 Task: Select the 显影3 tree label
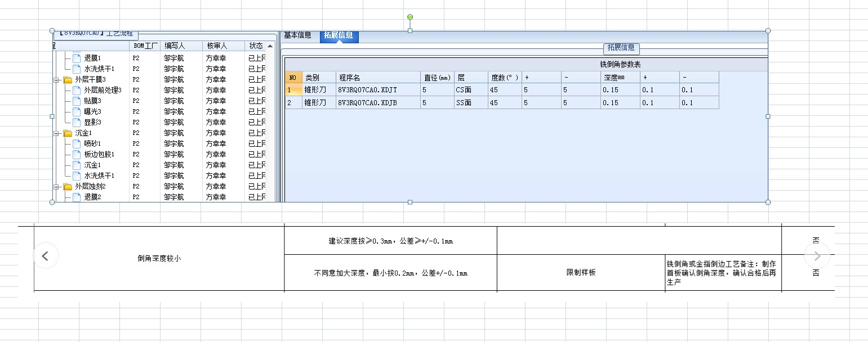tap(92, 122)
